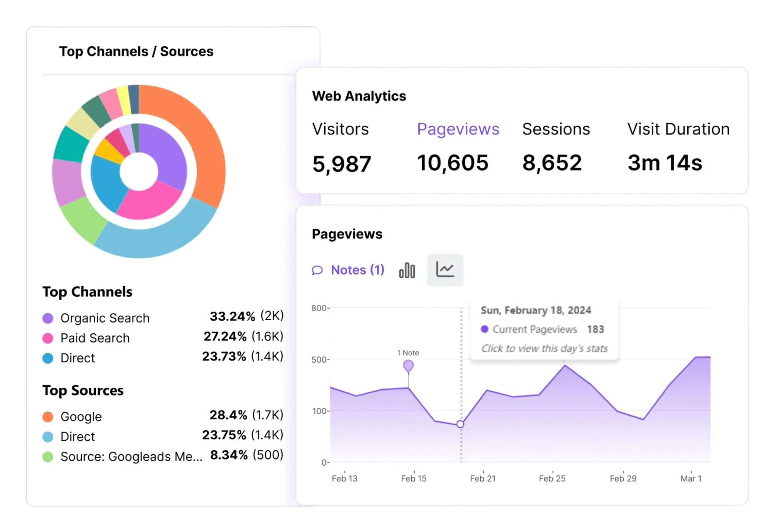This screenshot has height=532, width=779.
Task: Click the February 18 data point
Action: tap(460, 424)
